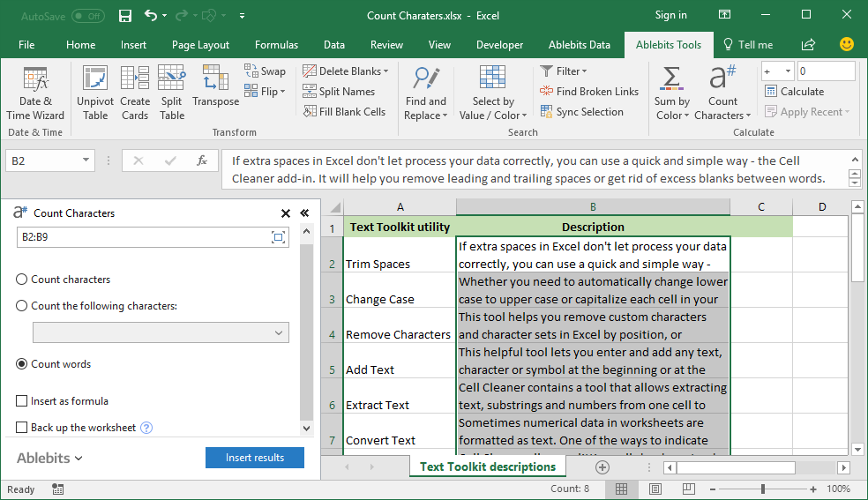Switch to the Developer tab
Viewport: 868px width, 500px height.
[x=499, y=45]
